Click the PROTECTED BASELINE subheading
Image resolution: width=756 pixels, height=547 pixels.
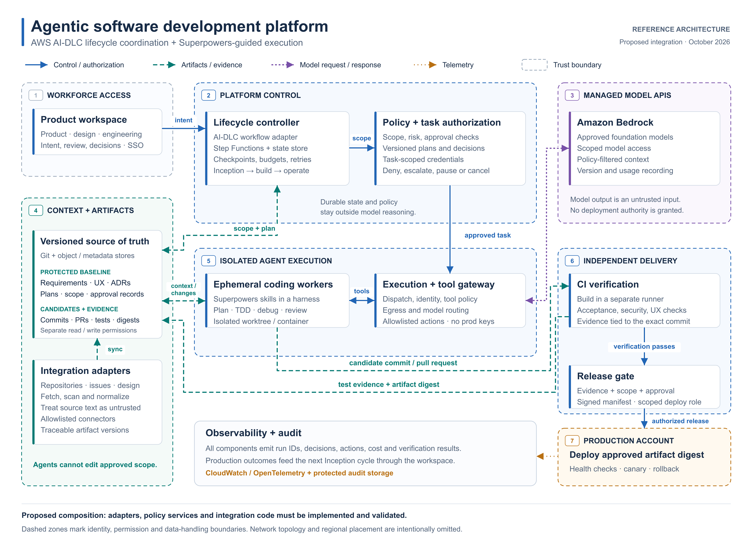click(75, 272)
